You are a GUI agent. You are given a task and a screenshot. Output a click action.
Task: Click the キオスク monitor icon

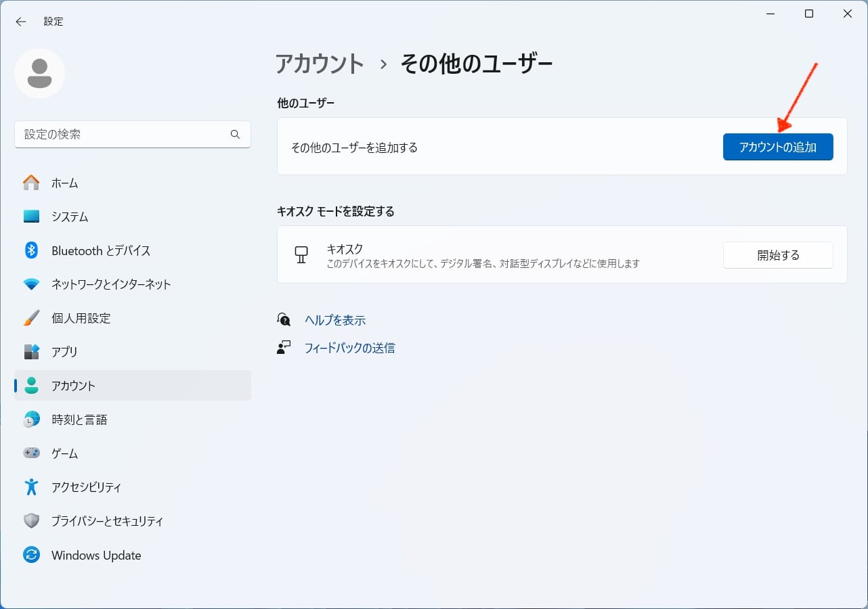301,255
